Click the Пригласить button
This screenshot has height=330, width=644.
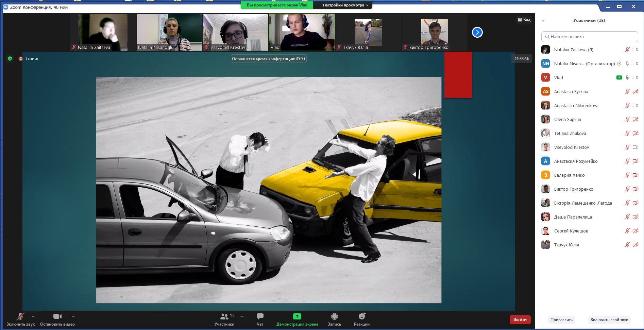pyautogui.click(x=561, y=320)
